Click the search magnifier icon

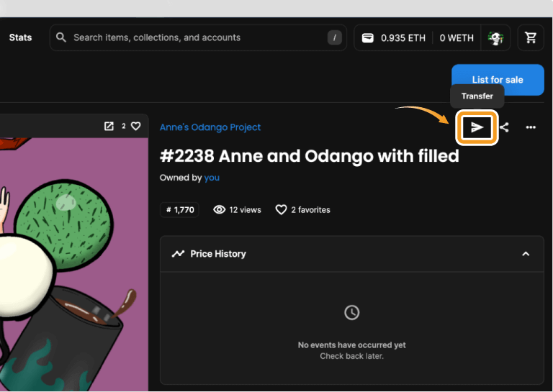[61, 37]
